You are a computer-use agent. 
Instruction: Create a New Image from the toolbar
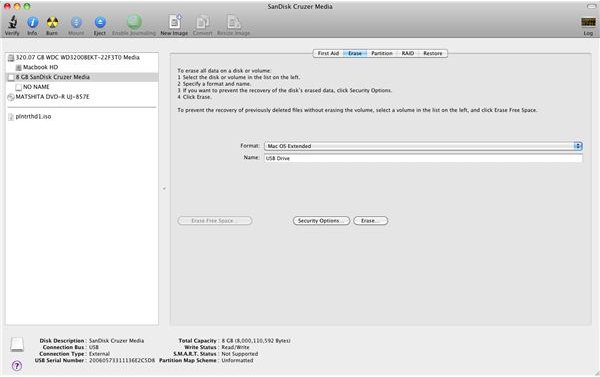point(175,22)
